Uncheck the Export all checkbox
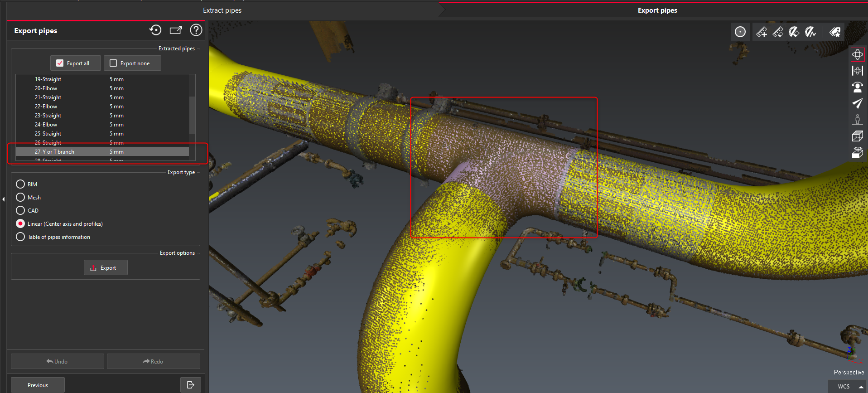 (x=60, y=63)
